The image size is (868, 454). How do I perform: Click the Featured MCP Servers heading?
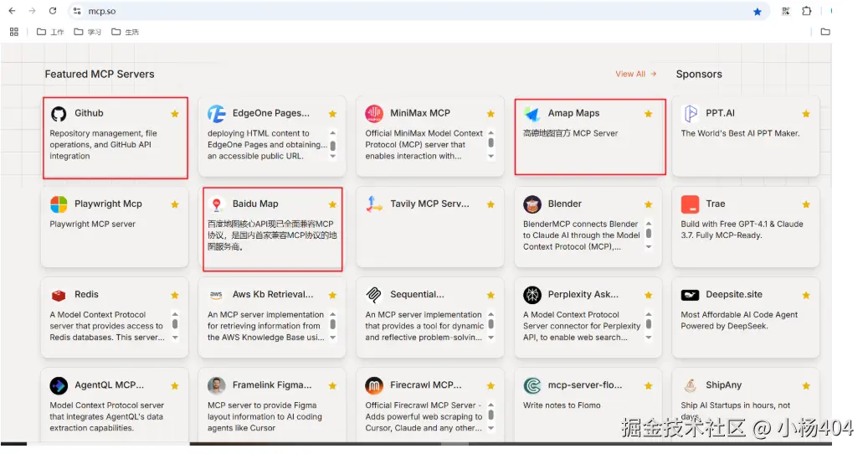tap(100, 75)
